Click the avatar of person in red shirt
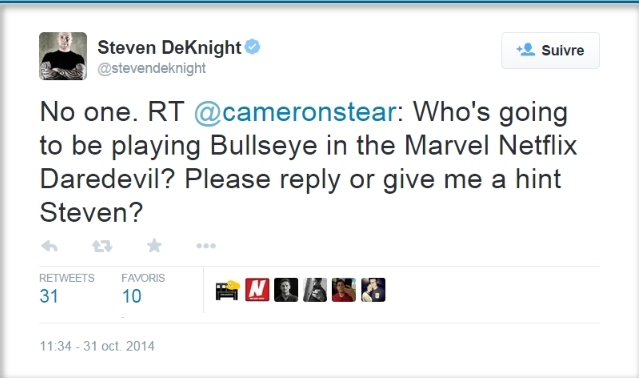The height and width of the screenshot is (378, 639). [x=344, y=290]
